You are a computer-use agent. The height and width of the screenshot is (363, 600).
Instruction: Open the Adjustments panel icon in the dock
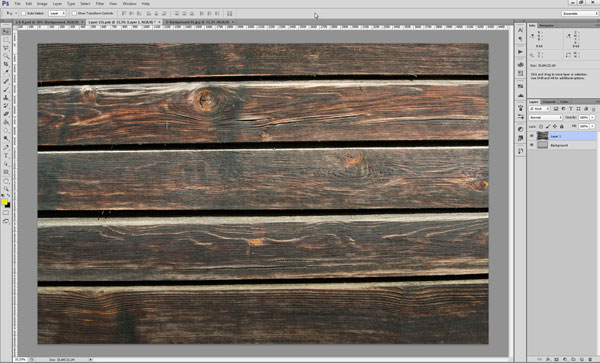520,129
